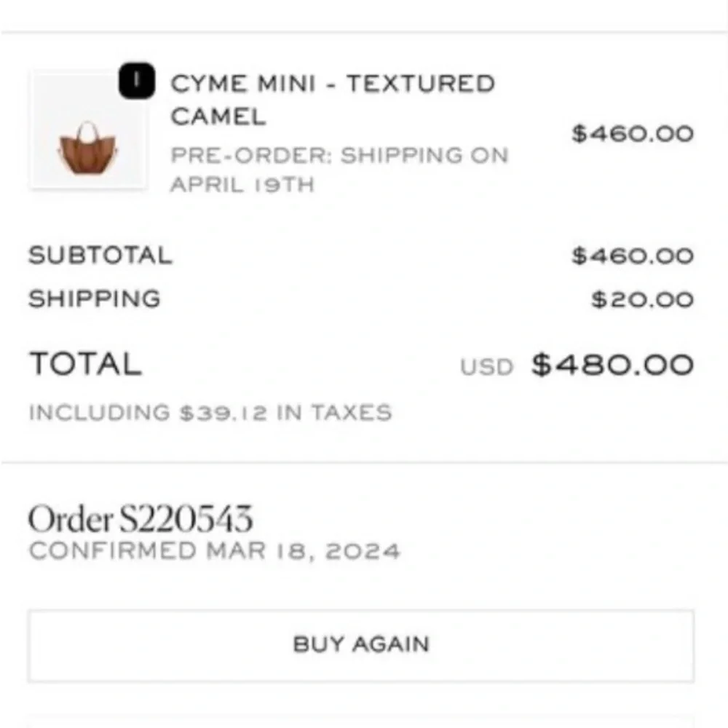Click the Confirmed Mar 18, 2024 date
Screen dimensions: 728x728
click(214, 551)
